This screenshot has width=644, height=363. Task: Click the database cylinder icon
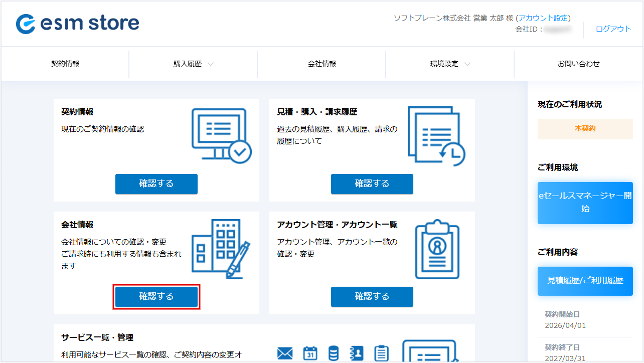click(x=333, y=353)
